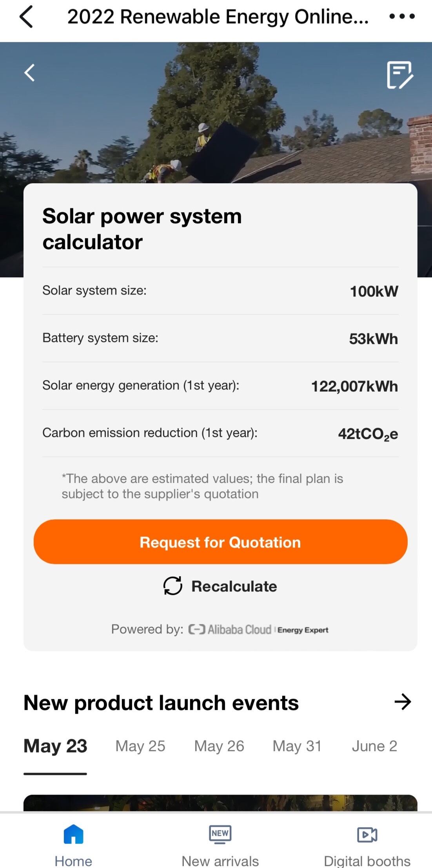This screenshot has width=432, height=868.
Task: Tap the Home icon in bottom bar
Action: pos(73,834)
